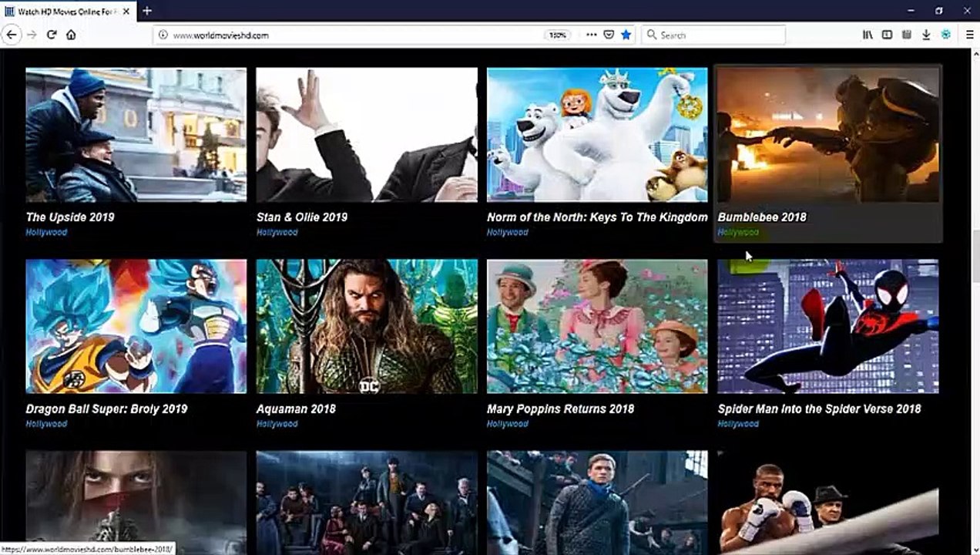Open the page actions three-dot menu

(x=592, y=35)
